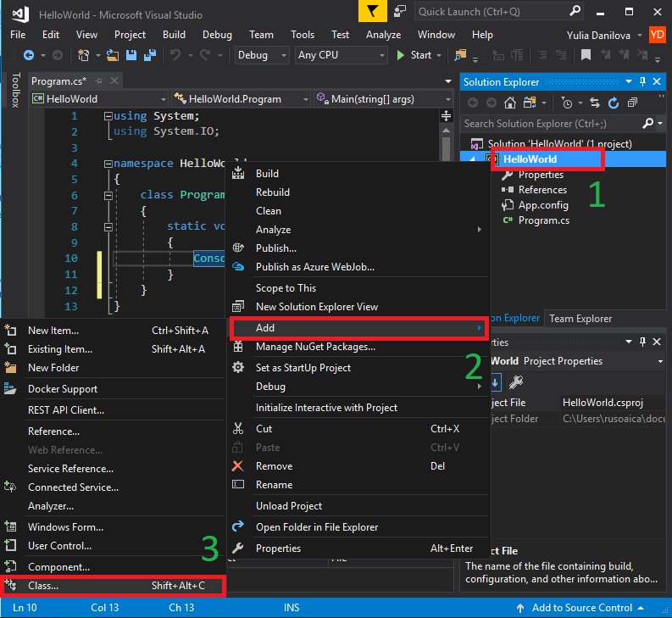Switch to the Team Explorer tab
672x618 pixels.
[x=580, y=319]
